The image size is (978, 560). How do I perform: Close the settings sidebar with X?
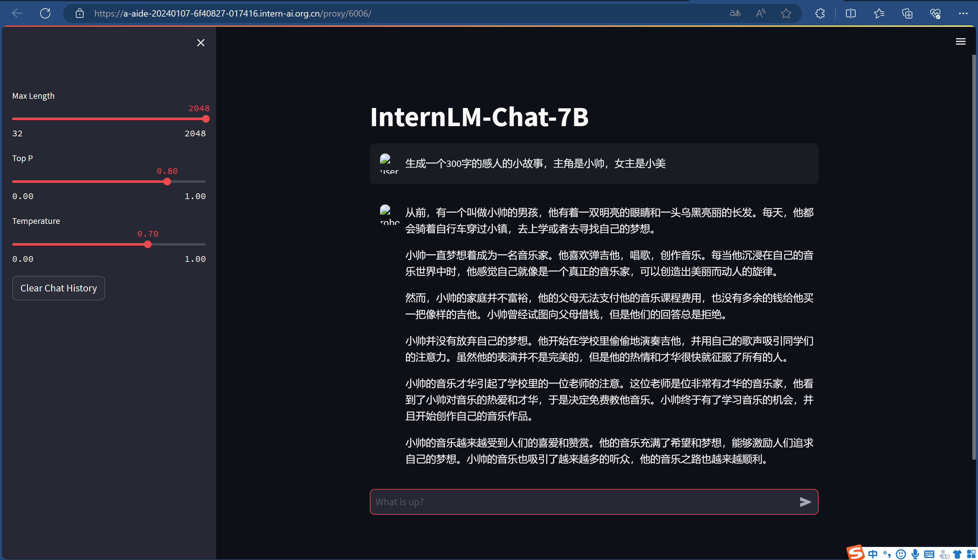pyautogui.click(x=201, y=43)
